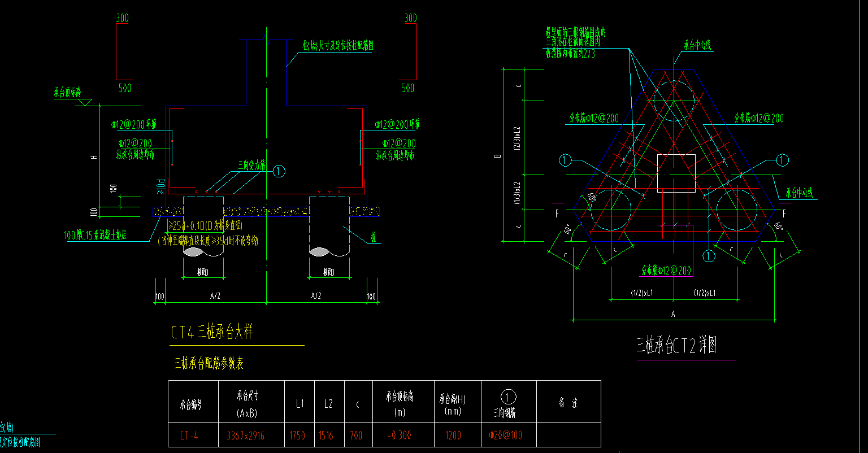Click the 1750 value in the table
The image size is (868, 453).
297,435
